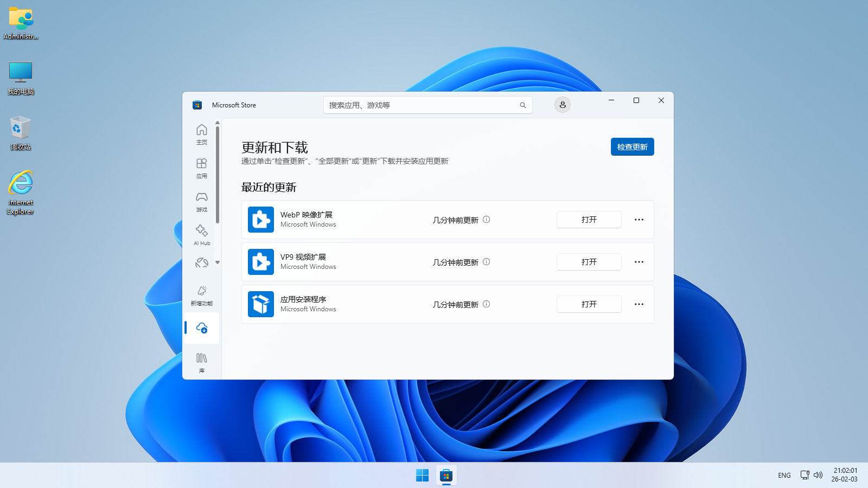
Task: Select the 我的电脑 desktop icon
Action: pyautogui.click(x=21, y=78)
